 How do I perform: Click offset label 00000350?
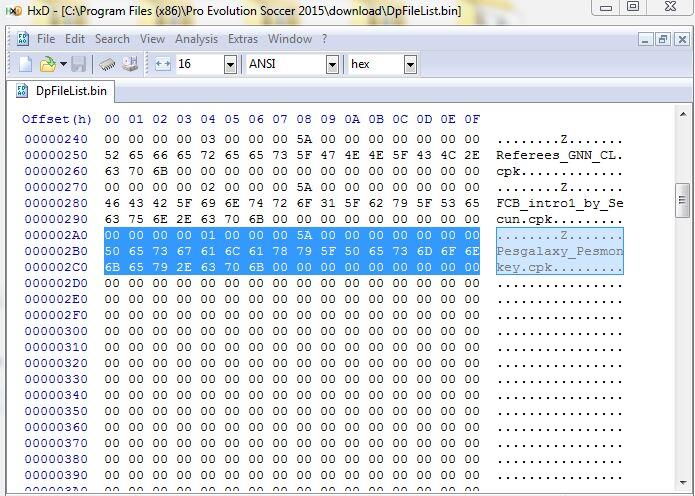click(56, 411)
